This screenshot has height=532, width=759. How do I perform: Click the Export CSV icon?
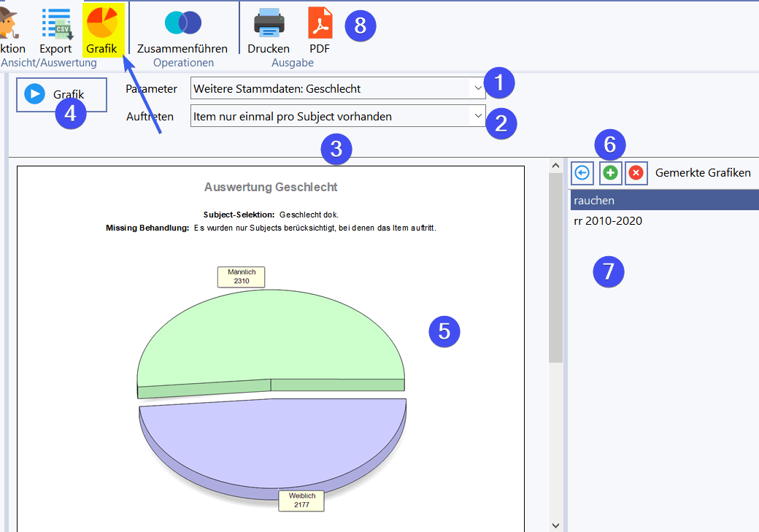(x=55, y=25)
